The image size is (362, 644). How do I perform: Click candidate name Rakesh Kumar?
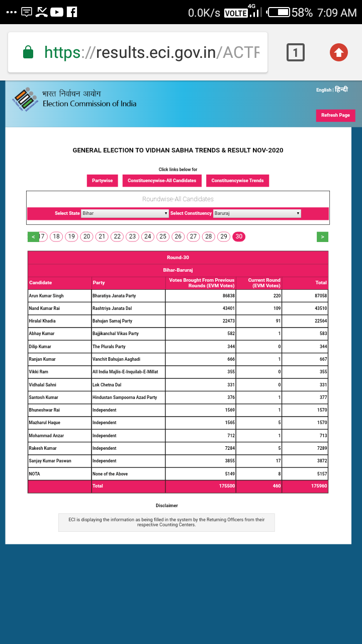click(x=43, y=448)
